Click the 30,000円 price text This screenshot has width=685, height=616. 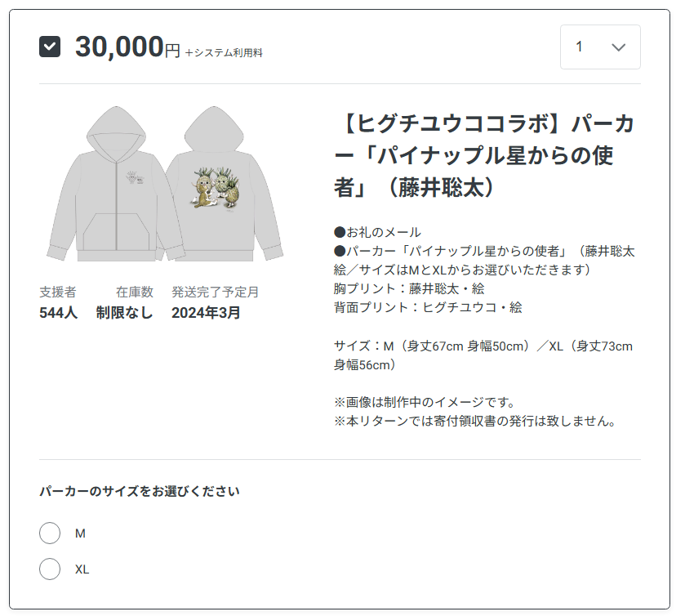click(129, 47)
